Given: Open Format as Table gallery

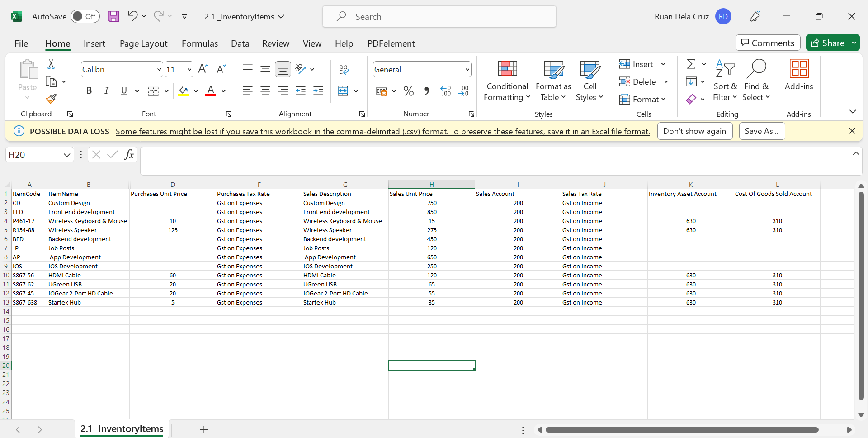Looking at the screenshot, I should pos(553,81).
